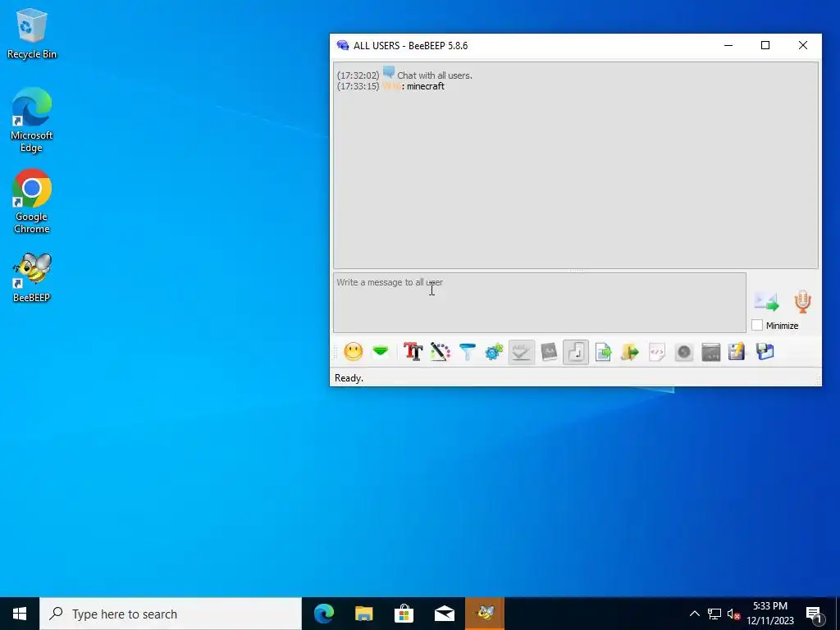840x630 pixels.
Task: Select the Google Chrome desktop shortcut
Action: pos(32,202)
